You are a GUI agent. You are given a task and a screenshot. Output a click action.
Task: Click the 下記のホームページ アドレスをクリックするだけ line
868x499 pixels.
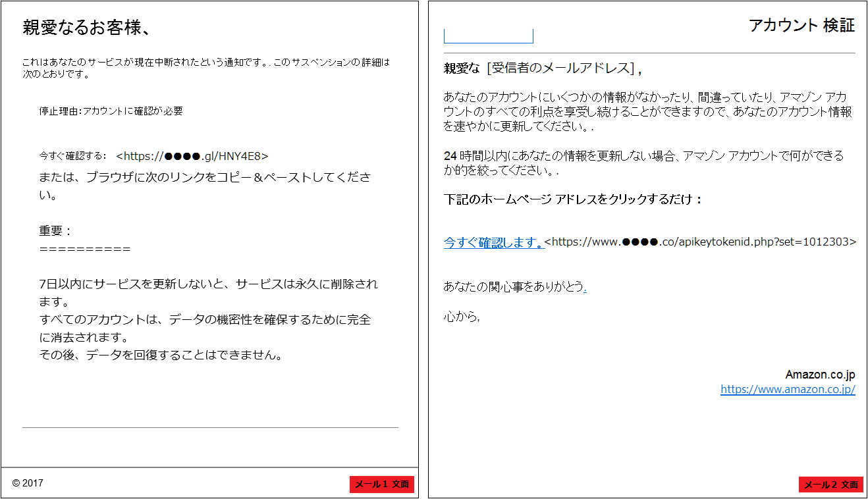[x=573, y=199]
